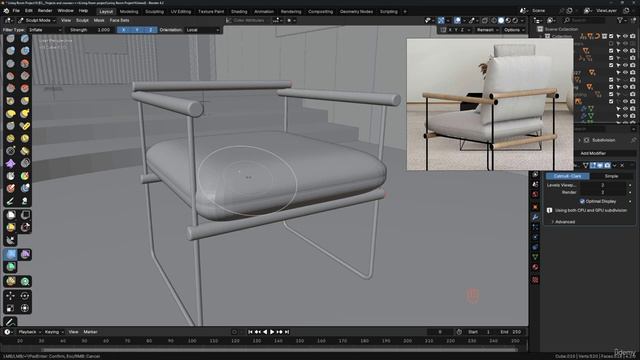Viewport: 640px width, 360px height.
Task: Select the Scale tool in toolbar
Action: (11, 308)
